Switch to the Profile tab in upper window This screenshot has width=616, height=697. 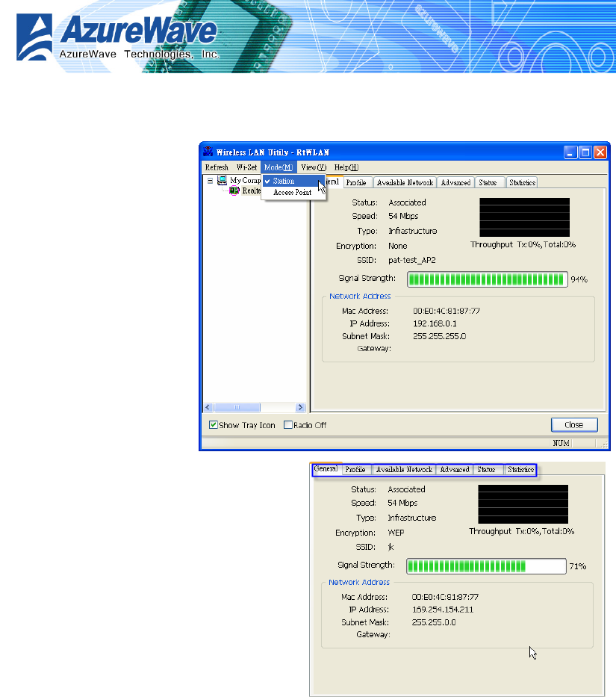pyautogui.click(x=356, y=182)
